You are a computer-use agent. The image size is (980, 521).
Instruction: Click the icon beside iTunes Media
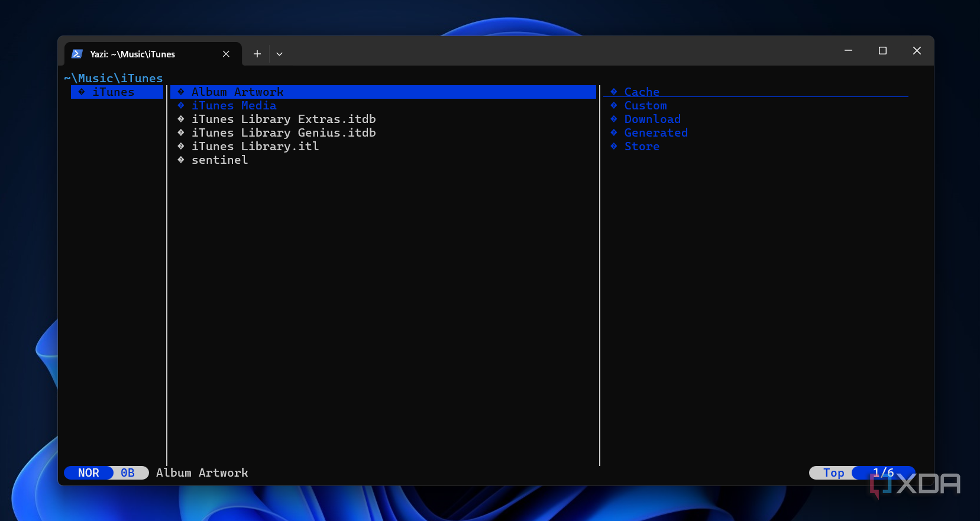click(181, 105)
